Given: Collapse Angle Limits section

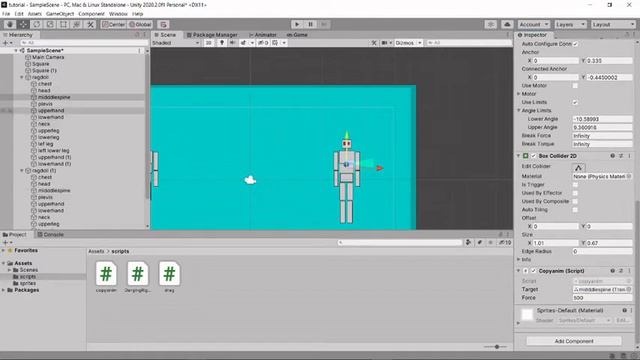Looking at the screenshot, I should 519,111.
